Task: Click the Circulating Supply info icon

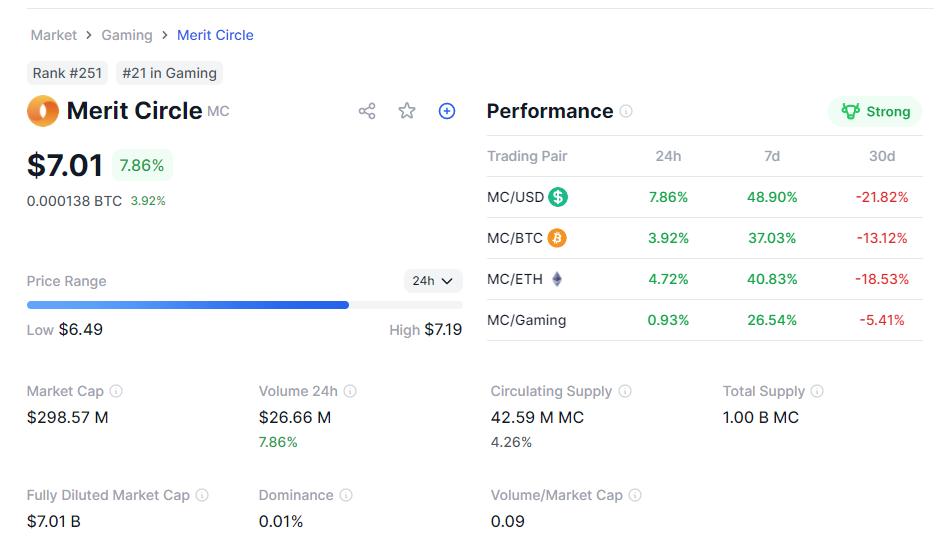Action: coord(625,391)
